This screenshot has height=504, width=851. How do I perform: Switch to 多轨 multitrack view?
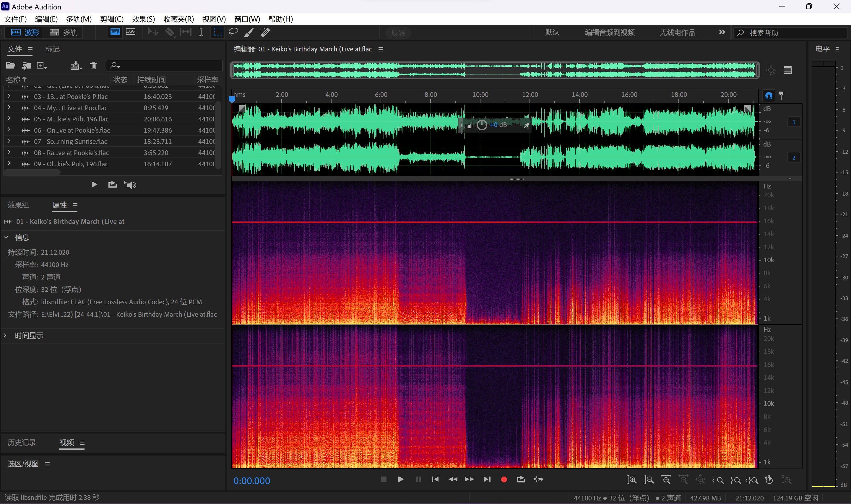[64, 32]
